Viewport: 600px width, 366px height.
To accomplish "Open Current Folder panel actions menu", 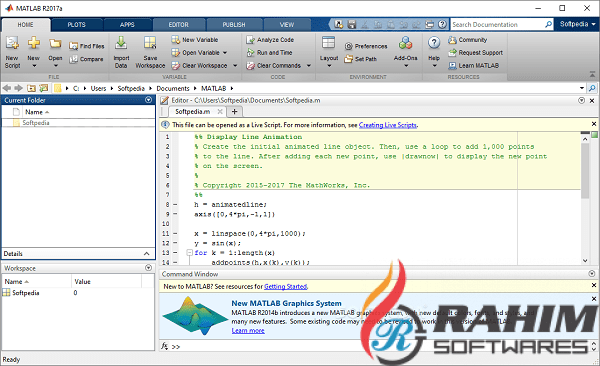I will point(148,100).
